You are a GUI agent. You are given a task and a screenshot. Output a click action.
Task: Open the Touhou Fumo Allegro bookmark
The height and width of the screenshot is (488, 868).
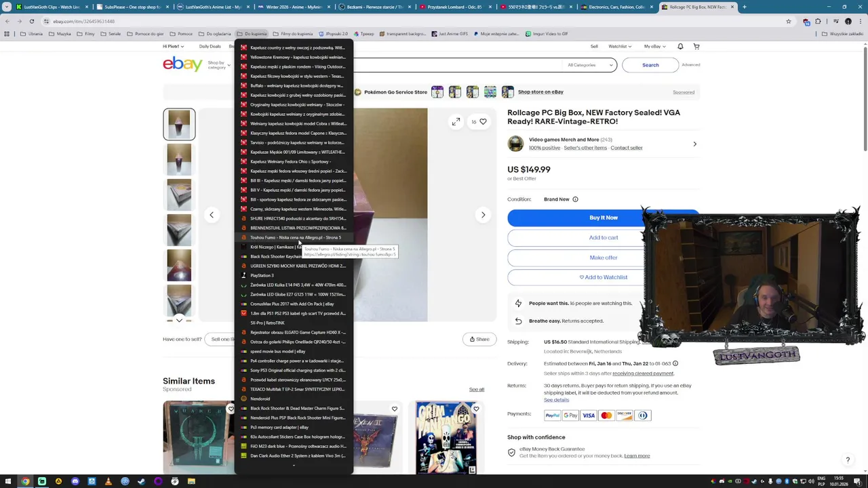point(294,238)
